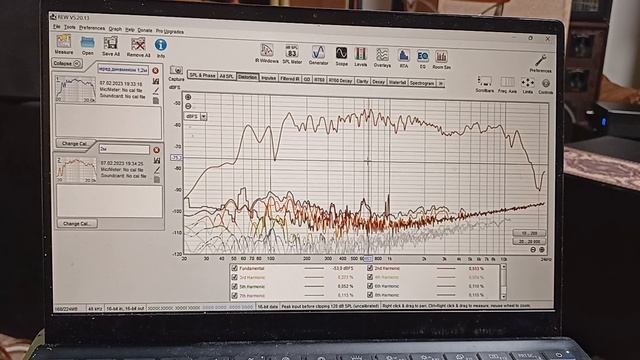Screen dimensions: 640x360
Task: Toggle the 6th Harmonic checkbox
Action: point(370,286)
